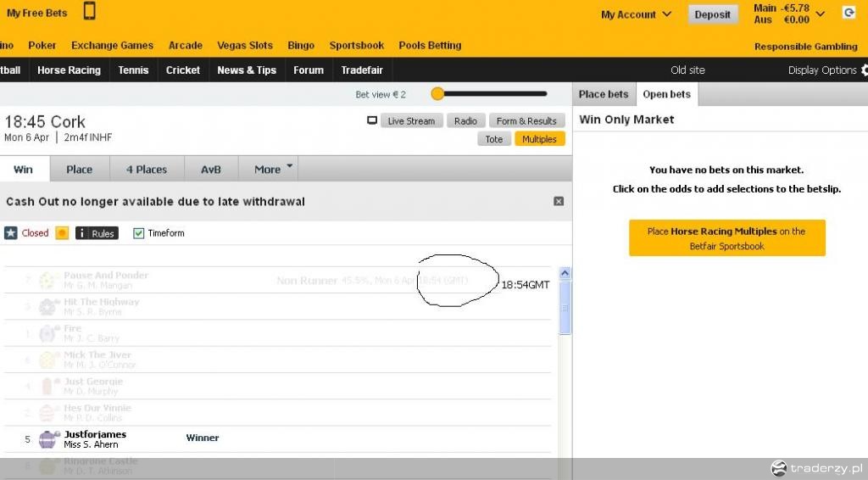Open the Responsible Gambling link
868x480 pixels.
coord(806,47)
